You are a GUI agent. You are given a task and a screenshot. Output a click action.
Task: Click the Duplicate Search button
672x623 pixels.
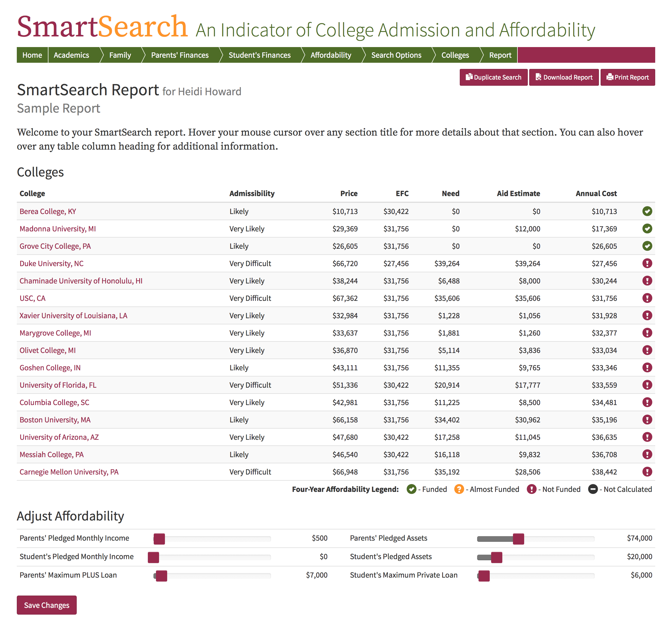click(x=493, y=77)
